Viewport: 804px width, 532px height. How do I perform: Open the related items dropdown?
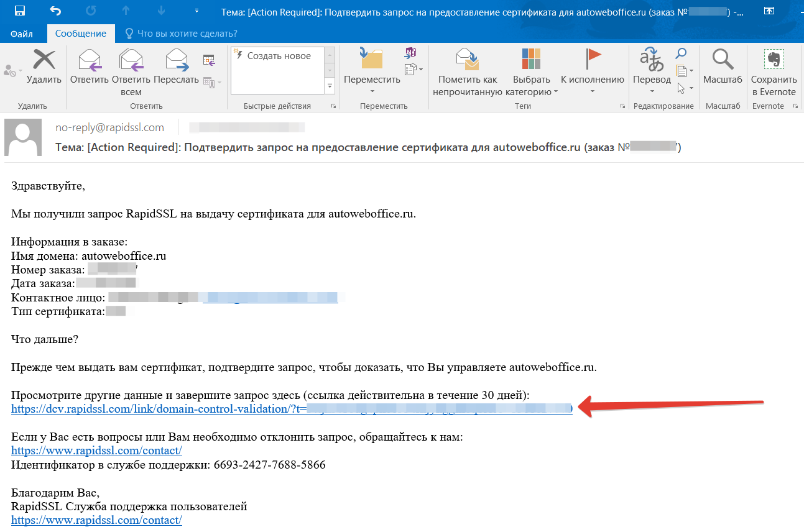pyautogui.click(x=685, y=70)
